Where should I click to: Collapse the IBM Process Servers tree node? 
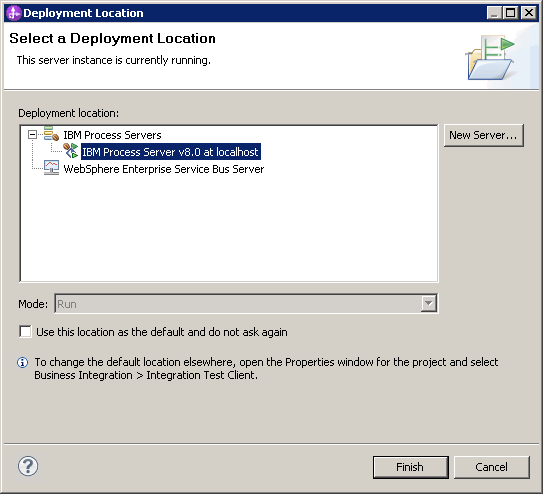32,134
